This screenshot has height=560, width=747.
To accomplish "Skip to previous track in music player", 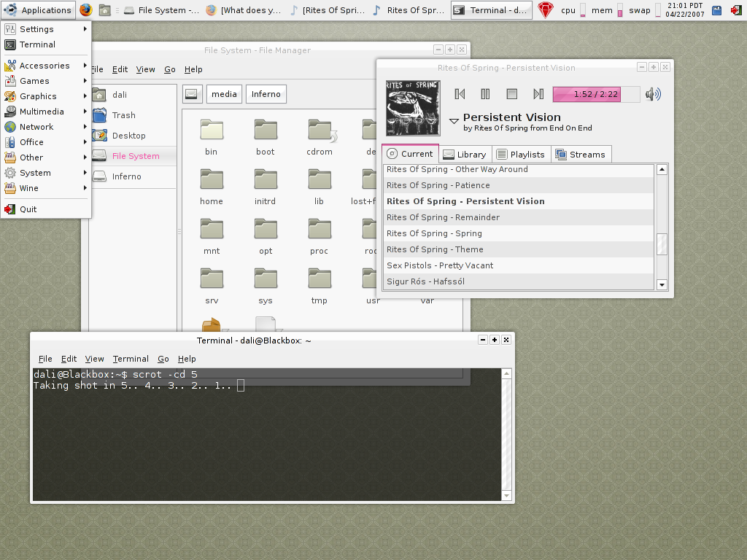I will 460,94.
